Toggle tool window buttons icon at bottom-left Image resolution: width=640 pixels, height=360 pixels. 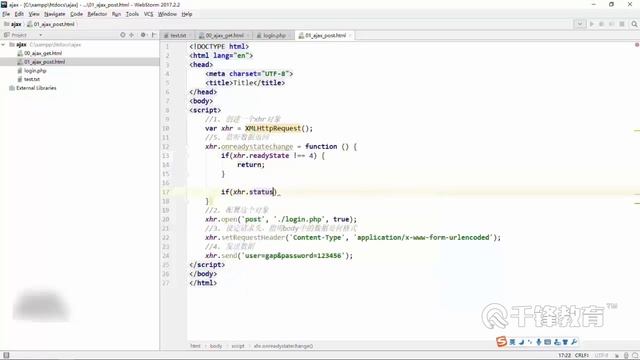click(x=6, y=356)
